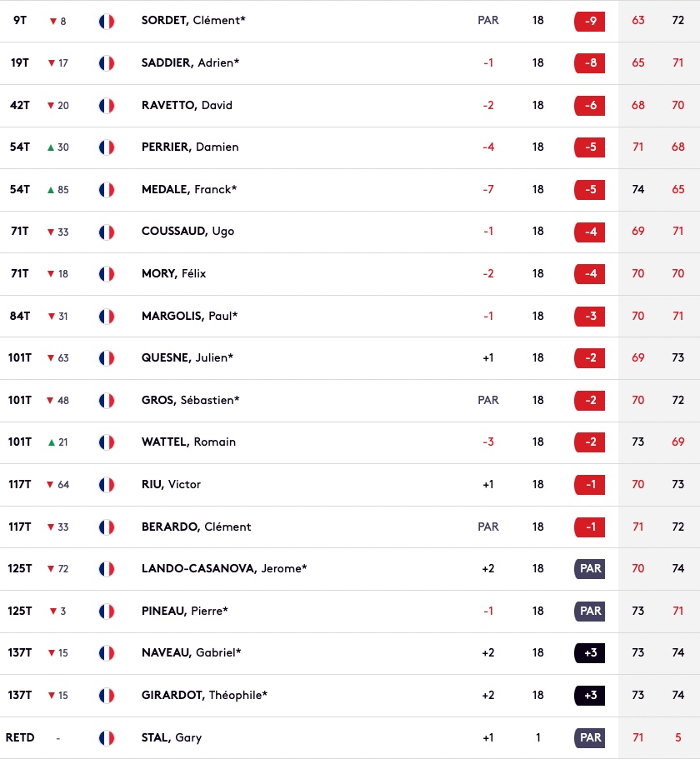Click the -9 total score badge for SORDET
Image resolution: width=700 pixels, height=759 pixels.
pos(589,21)
